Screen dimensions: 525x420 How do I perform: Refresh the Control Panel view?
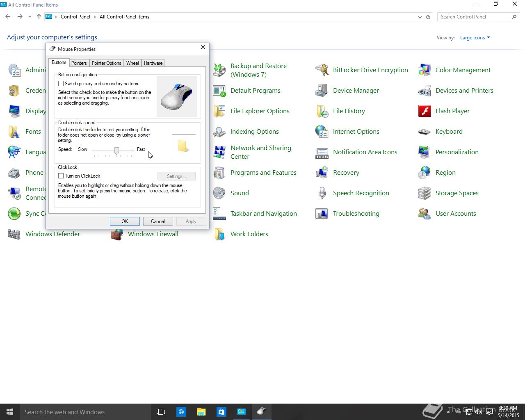(x=428, y=17)
